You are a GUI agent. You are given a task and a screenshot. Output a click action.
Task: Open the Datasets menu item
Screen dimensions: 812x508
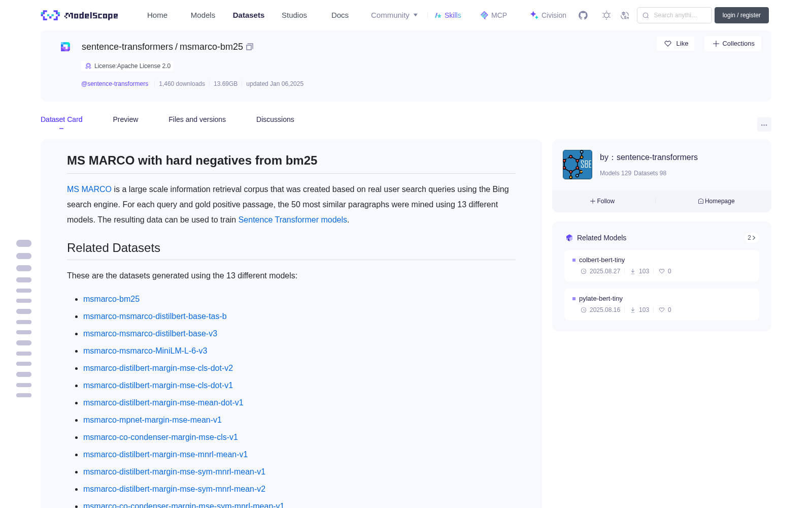(249, 15)
